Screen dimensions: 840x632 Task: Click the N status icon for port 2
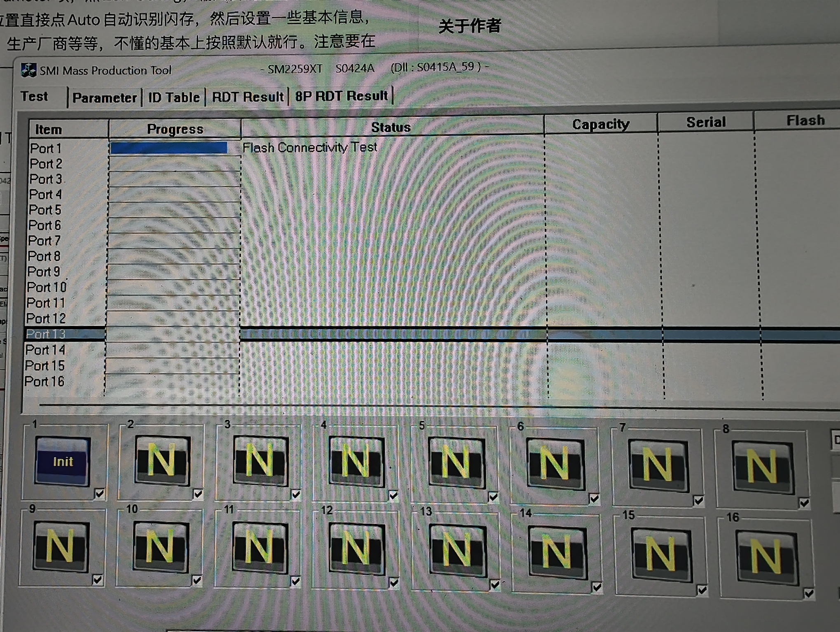pyautogui.click(x=162, y=460)
